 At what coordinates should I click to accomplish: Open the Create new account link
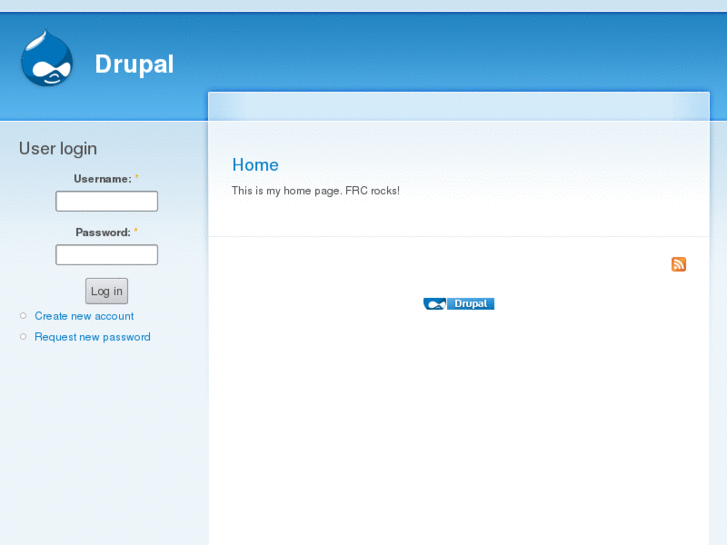pos(84,316)
